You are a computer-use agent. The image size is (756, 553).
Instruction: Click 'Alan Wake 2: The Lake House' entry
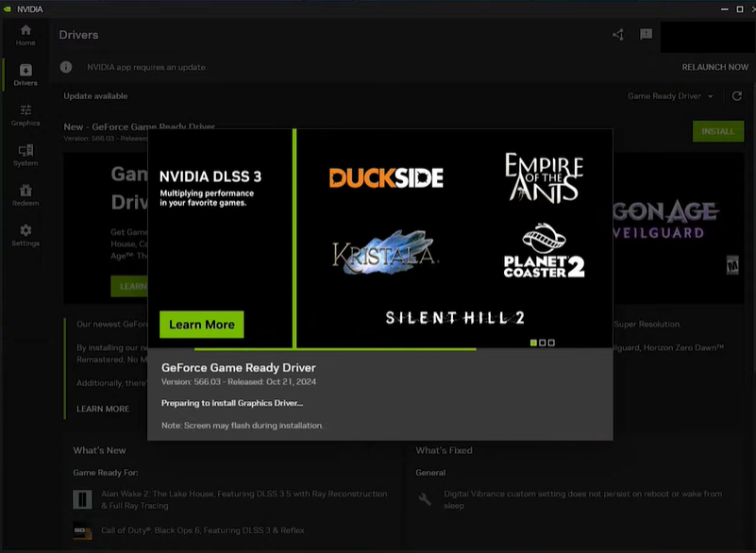pyautogui.click(x=244, y=499)
